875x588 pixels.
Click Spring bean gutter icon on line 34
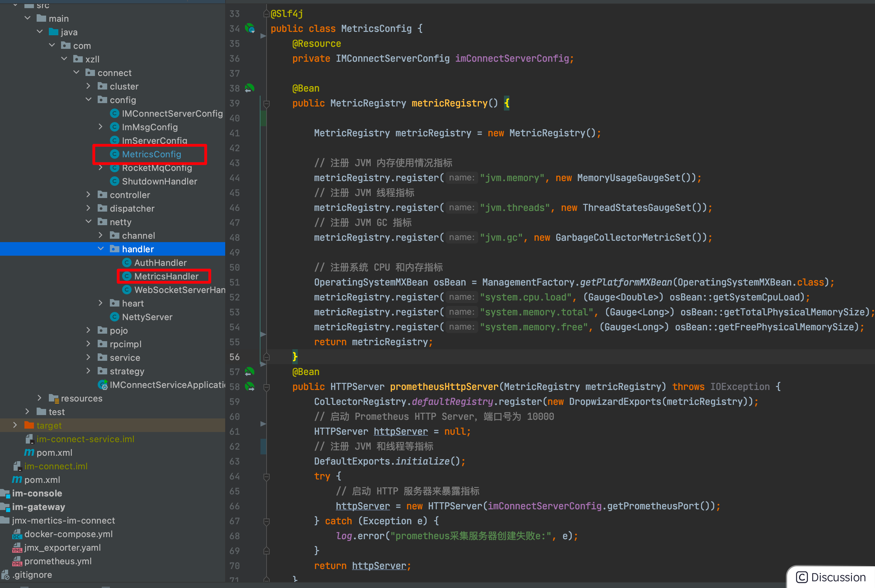(x=250, y=28)
